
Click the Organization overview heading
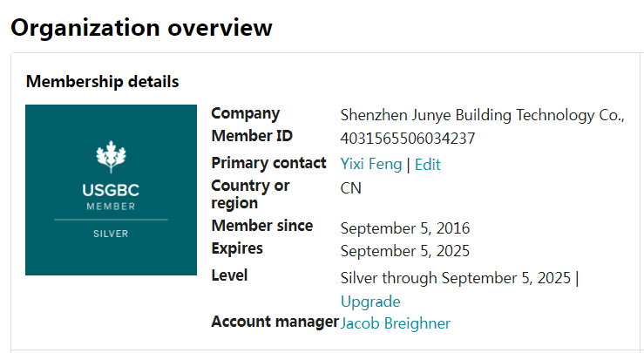click(141, 27)
